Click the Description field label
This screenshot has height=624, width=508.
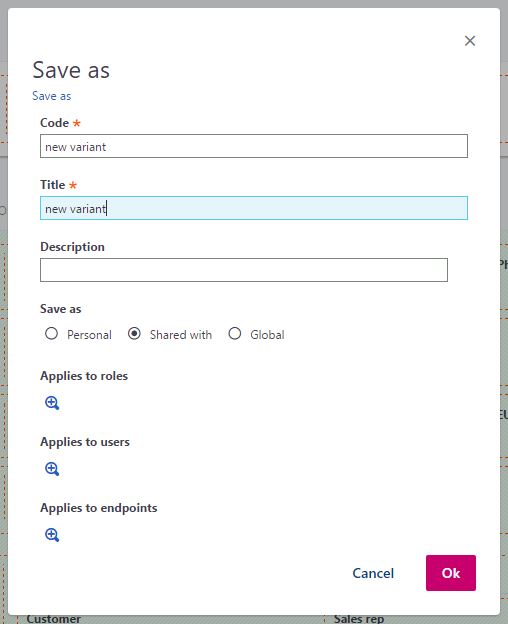point(72,247)
